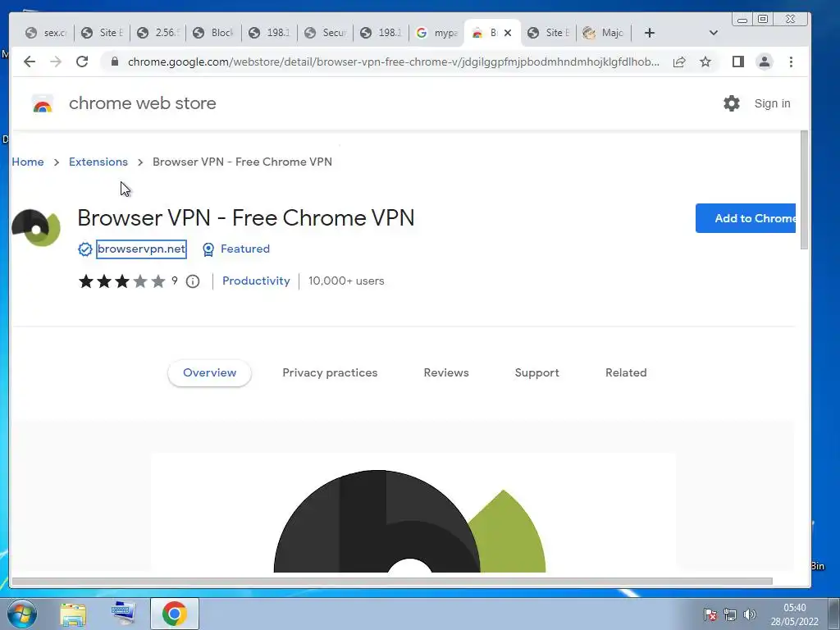
Task: Click the volume speaker tray icon
Action: pos(750,614)
